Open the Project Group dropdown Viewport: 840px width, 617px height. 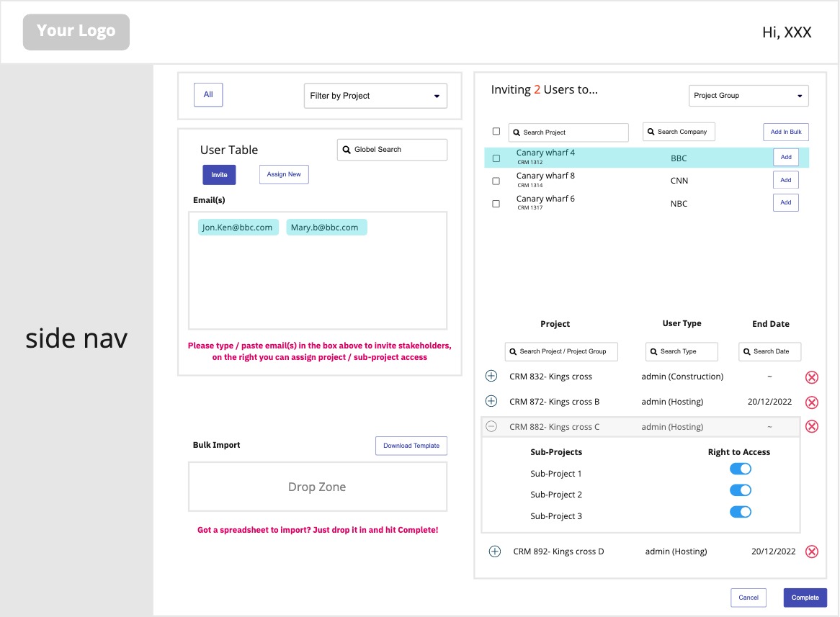click(748, 96)
